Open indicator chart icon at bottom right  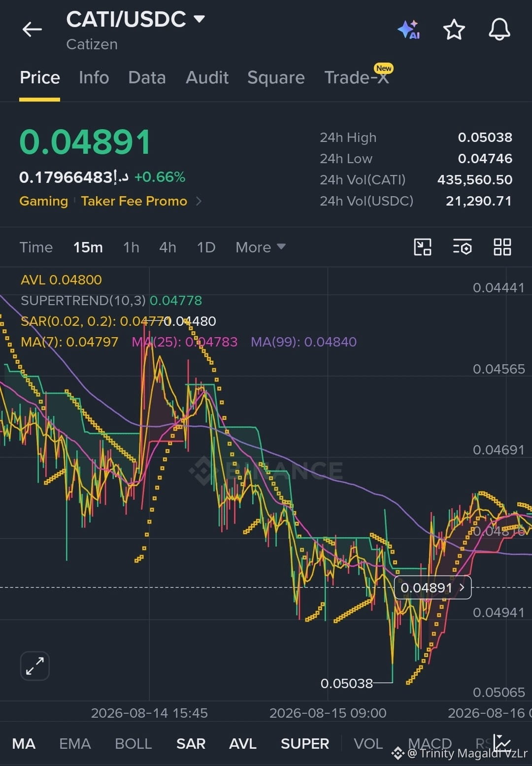[x=502, y=743]
